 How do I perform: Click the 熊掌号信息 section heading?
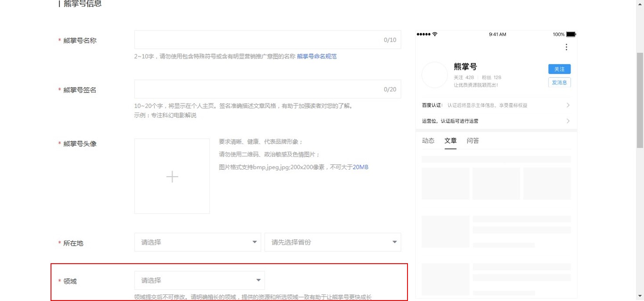[x=83, y=4]
